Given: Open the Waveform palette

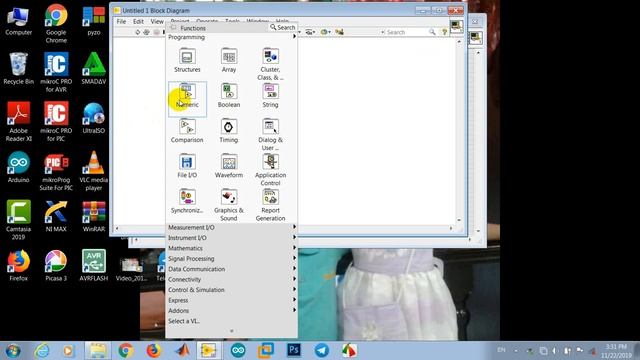Looking at the screenshot, I should click(x=229, y=166).
